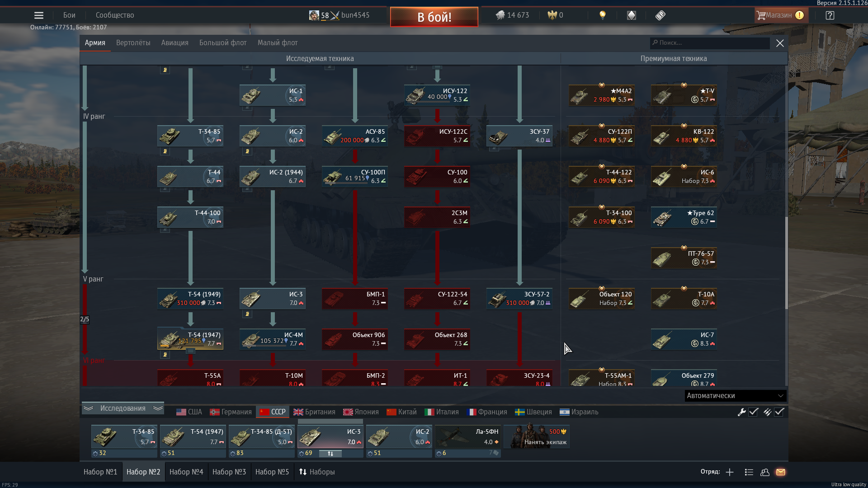Select preset Набор №4

[x=186, y=472]
